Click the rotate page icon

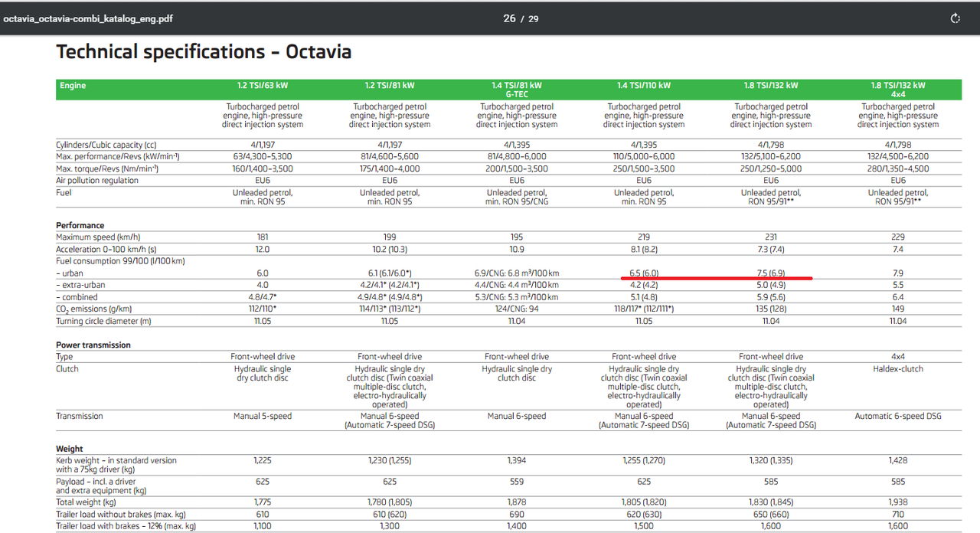(x=955, y=18)
